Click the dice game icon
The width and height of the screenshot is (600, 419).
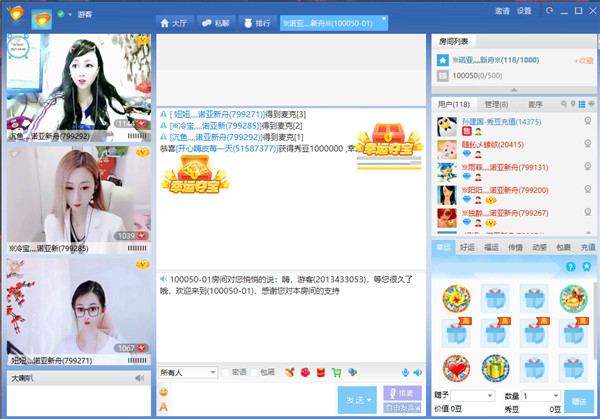tap(351, 372)
